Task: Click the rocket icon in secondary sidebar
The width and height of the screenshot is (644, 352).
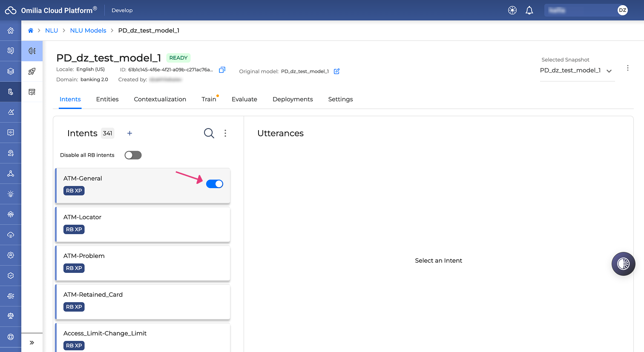Action: point(32,72)
